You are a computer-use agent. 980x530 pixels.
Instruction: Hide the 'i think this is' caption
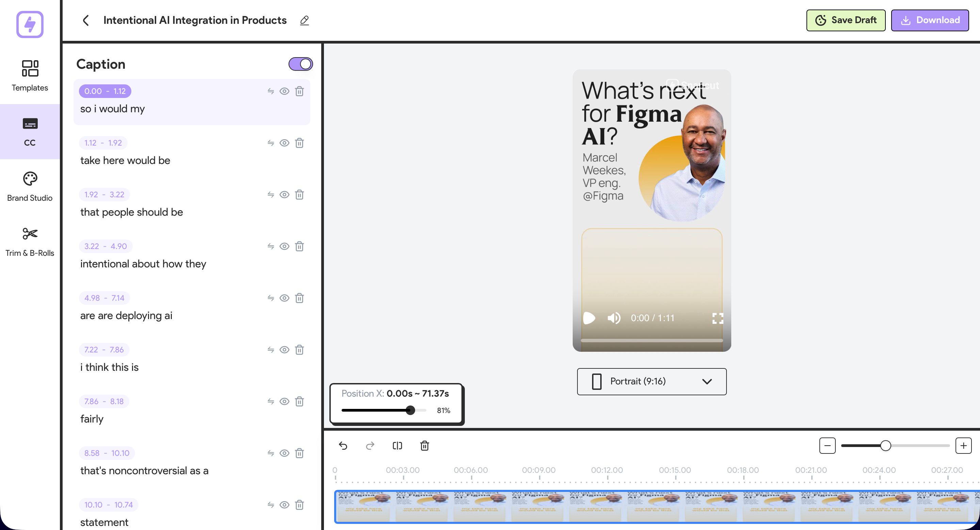pos(284,350)
